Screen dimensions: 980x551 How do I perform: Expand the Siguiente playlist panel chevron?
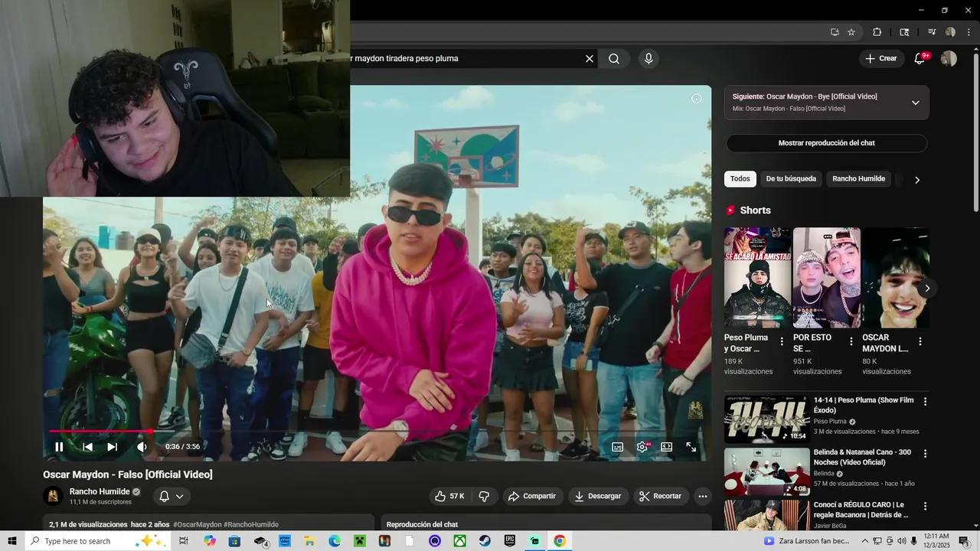coord(915,103)
